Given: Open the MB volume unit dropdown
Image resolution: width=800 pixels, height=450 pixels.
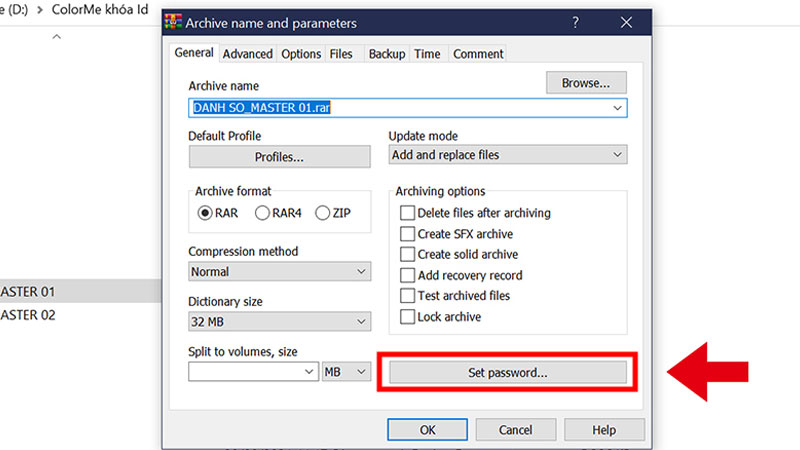Looking at the screenshot, I should 346,372.
